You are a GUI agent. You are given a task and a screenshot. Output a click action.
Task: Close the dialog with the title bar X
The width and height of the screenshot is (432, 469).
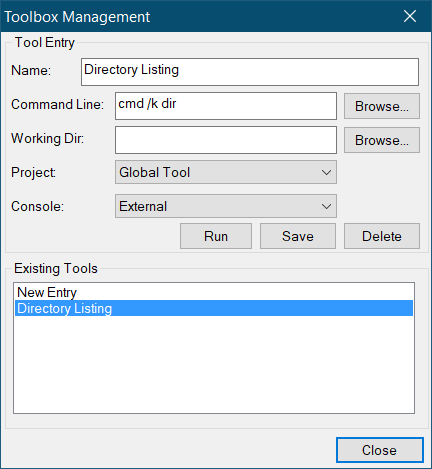pos(410,16)
